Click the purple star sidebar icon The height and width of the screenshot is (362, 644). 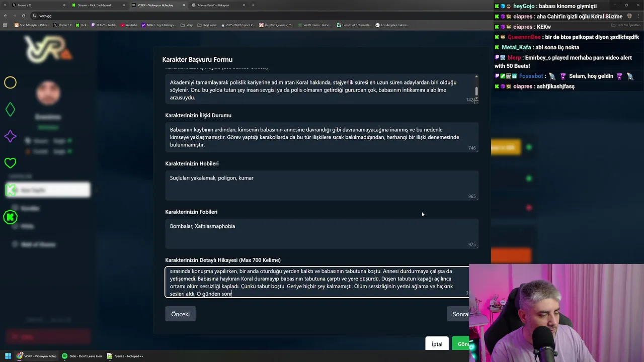[10, 136]
